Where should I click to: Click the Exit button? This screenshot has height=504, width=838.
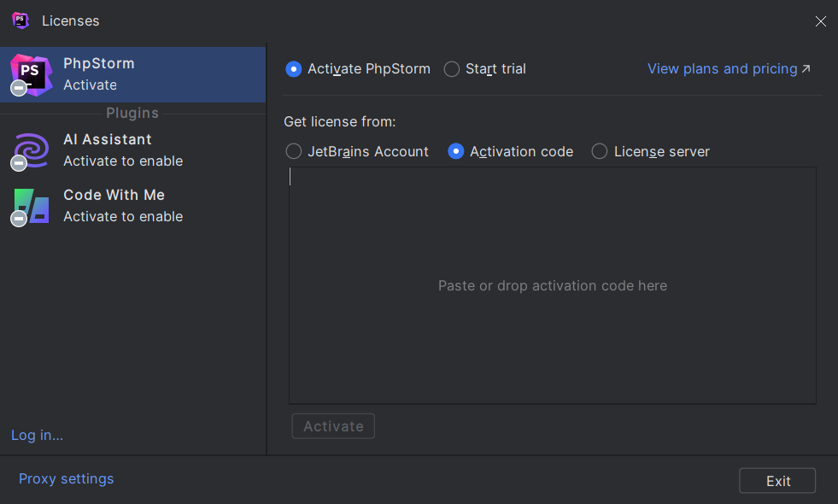coord(777,481)
